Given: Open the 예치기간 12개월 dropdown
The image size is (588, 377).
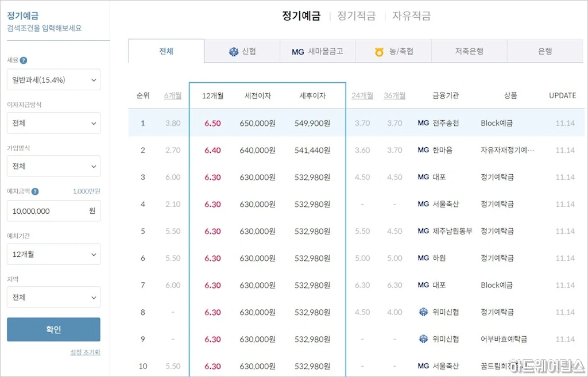Looking at the screenshot, I should (x=53, y=254).
